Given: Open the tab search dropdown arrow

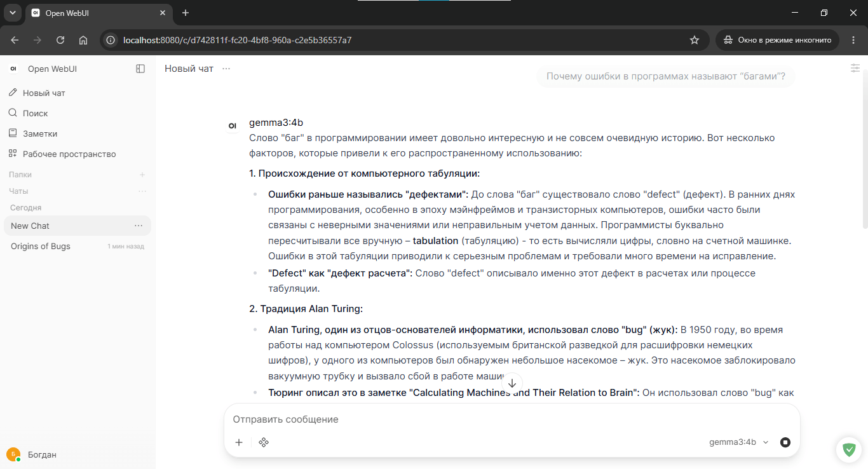Looking at the screenshot, I should tap(12, 13).
